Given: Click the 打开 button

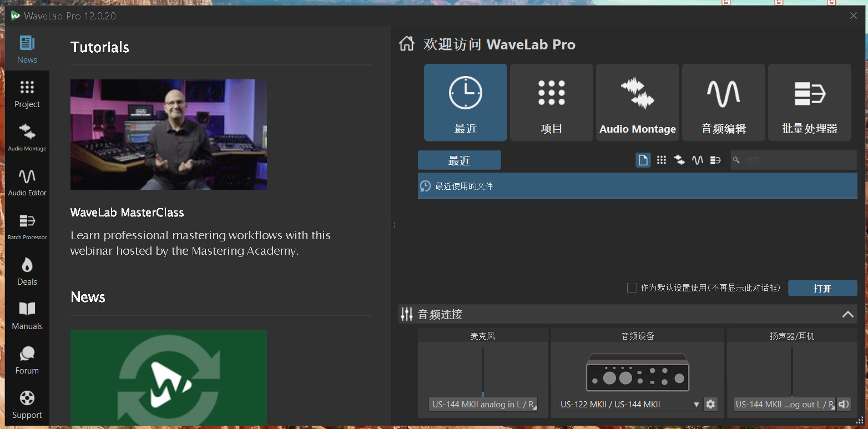Looking at the screenshot, I should pos(822,288).
